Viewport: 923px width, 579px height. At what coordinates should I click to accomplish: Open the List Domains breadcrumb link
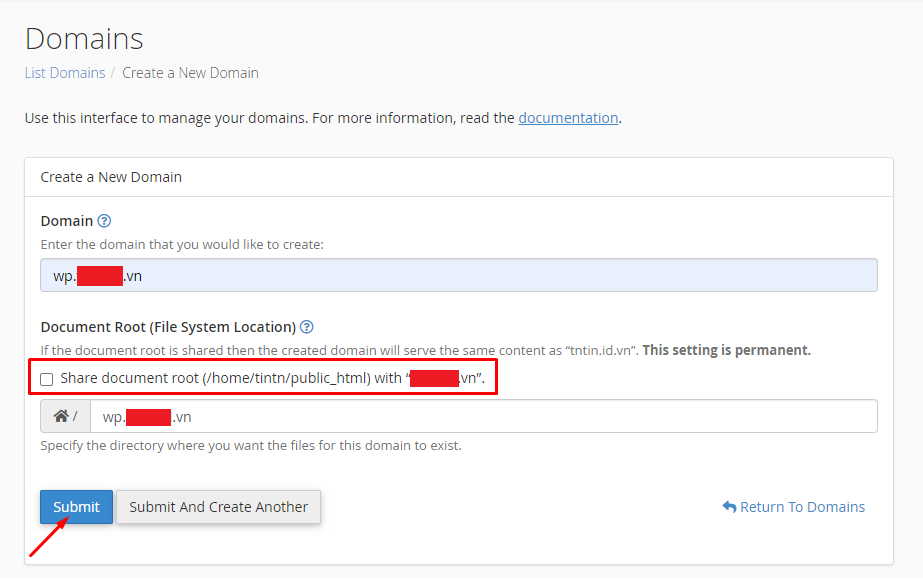(x=65, y=73)
